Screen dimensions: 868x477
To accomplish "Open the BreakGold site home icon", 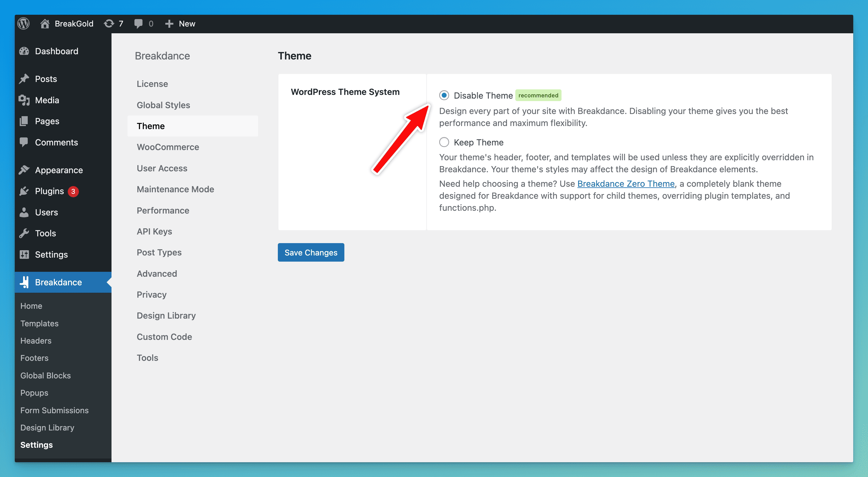I will pyautogui.click(x=45, y=24).
